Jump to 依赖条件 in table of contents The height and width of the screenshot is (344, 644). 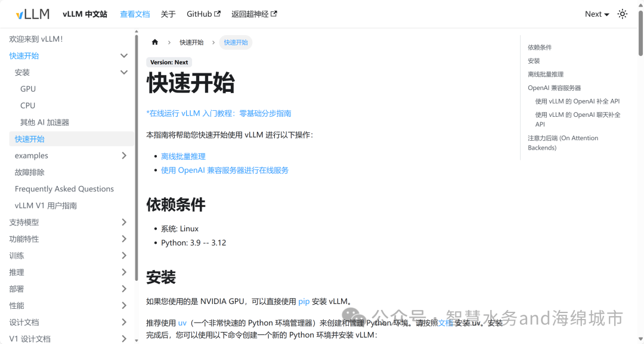pos(540,48)
